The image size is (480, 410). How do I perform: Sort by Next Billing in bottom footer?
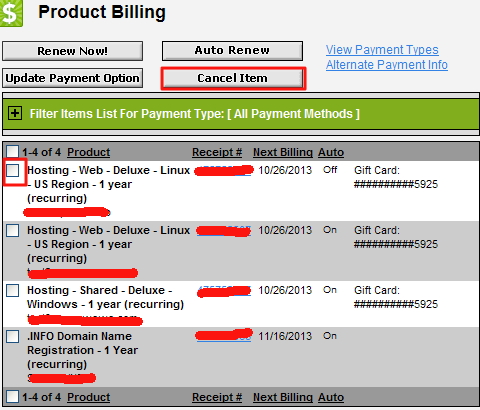click(283, 397)
